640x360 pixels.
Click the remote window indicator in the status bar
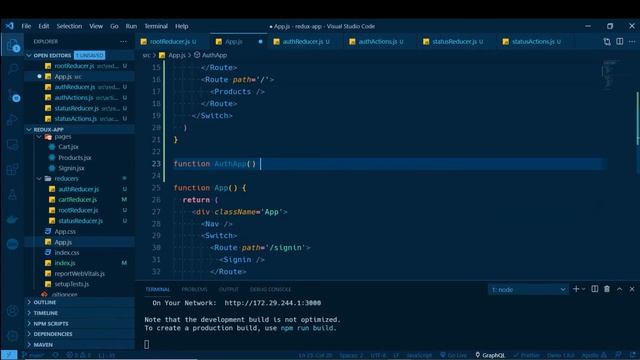click(x=9, y=355)
